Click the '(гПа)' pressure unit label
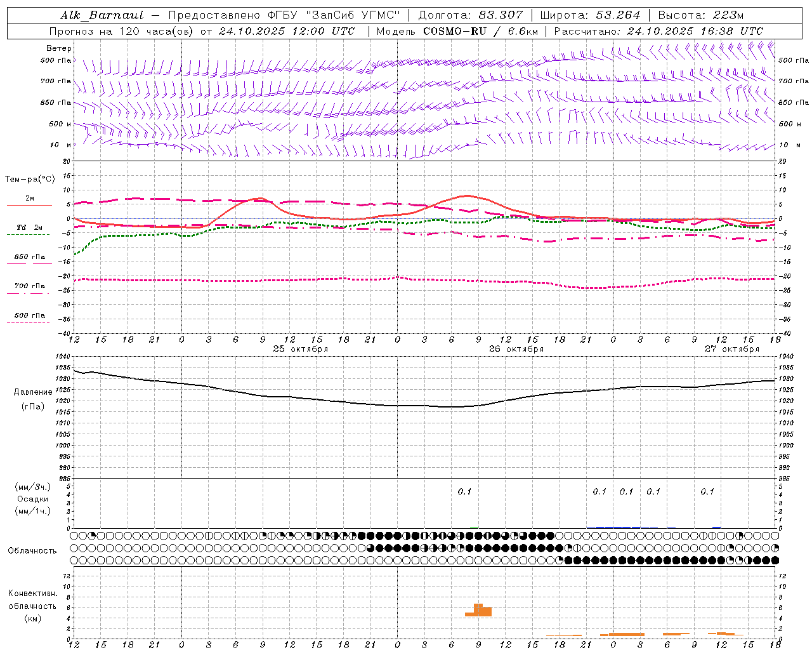 point(33,407)
